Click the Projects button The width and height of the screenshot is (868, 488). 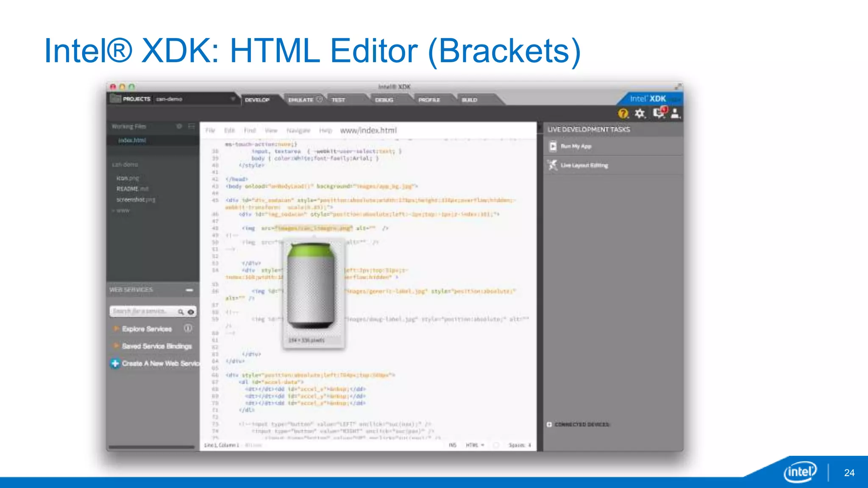[x=136, y=99]
